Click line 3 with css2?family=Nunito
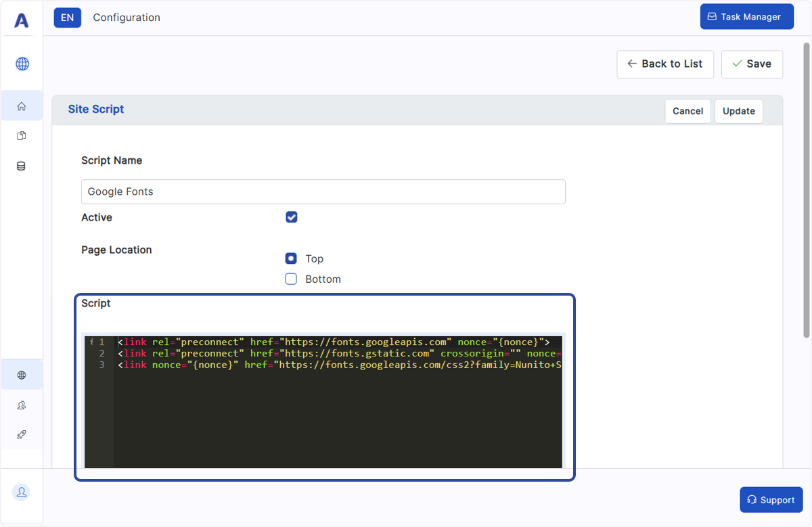 point(338,365)
